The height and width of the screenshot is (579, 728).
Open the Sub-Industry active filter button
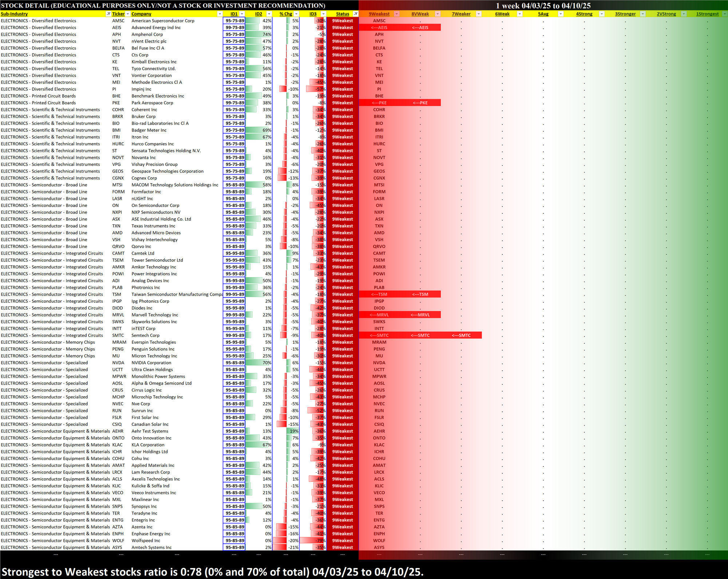[108, 14]
